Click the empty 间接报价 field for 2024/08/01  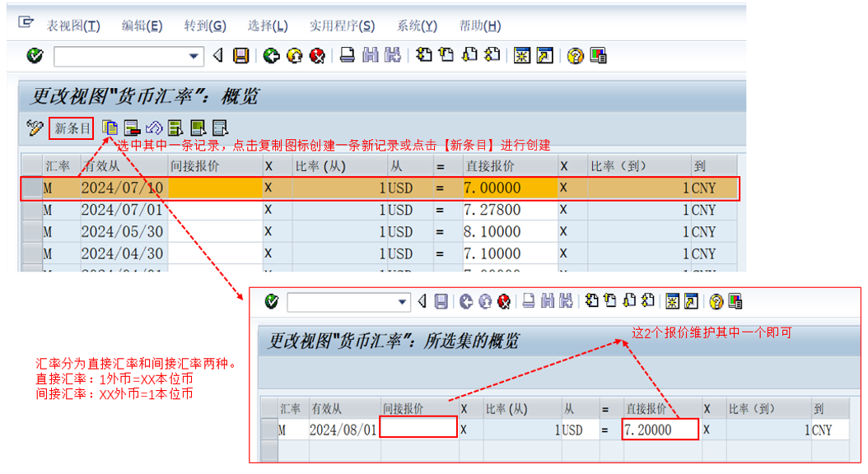point(418,428)
